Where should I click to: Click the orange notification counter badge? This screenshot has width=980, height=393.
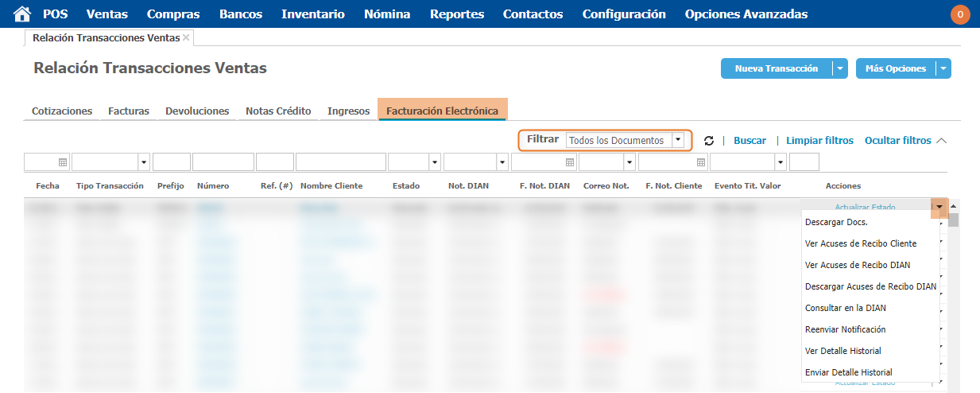[960, 14]
